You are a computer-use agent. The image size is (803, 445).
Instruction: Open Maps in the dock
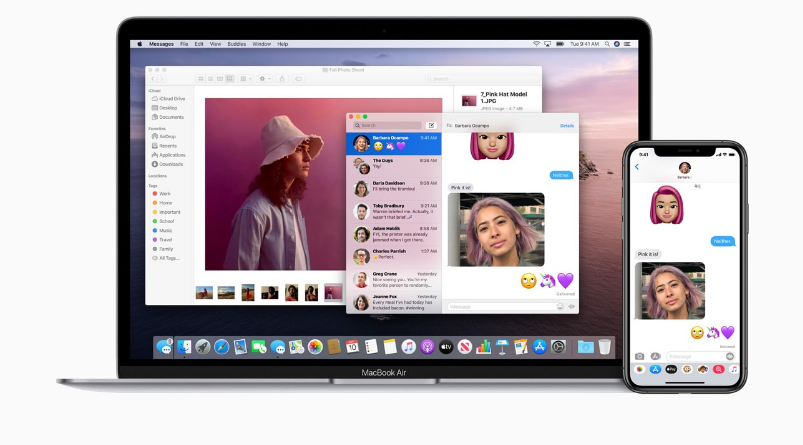pyautogui.click(x=296, y=347)
